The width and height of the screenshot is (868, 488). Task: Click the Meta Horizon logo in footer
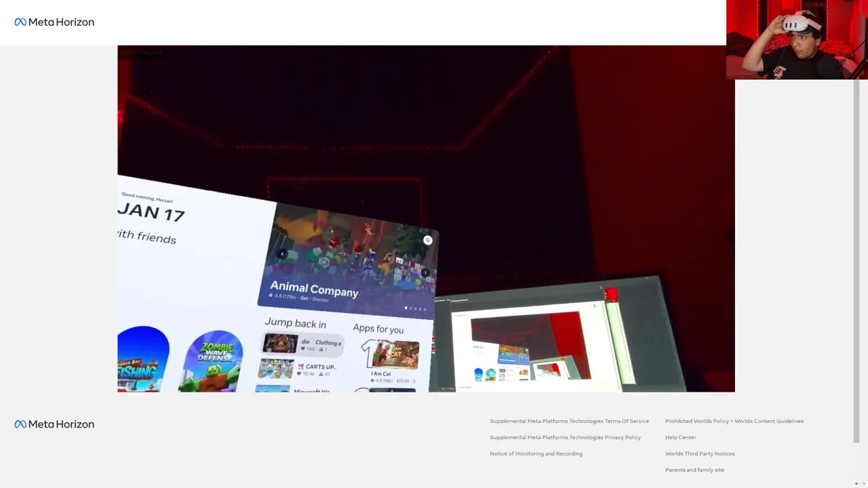click(x=54, y=424)
